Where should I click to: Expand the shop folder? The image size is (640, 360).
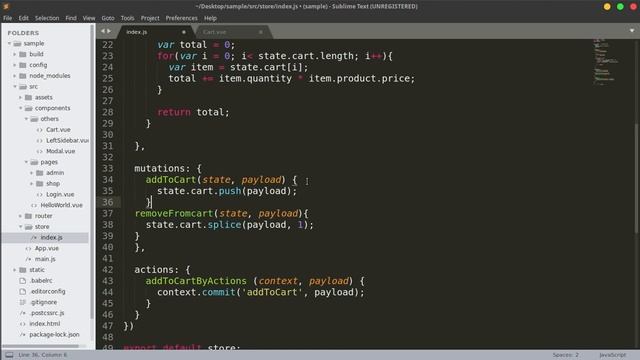[x=32, y=184]
